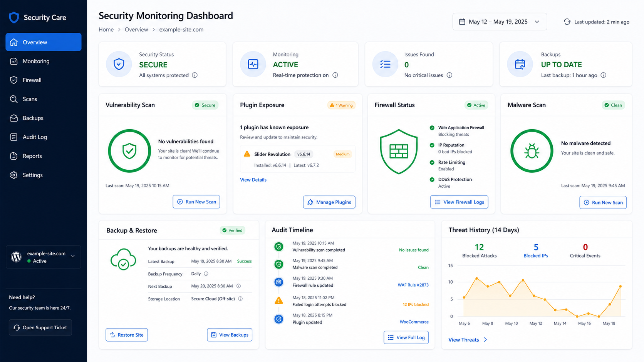Click the 12 IPs blocked link
Screen dimensions: 644x362
point(416,304)
